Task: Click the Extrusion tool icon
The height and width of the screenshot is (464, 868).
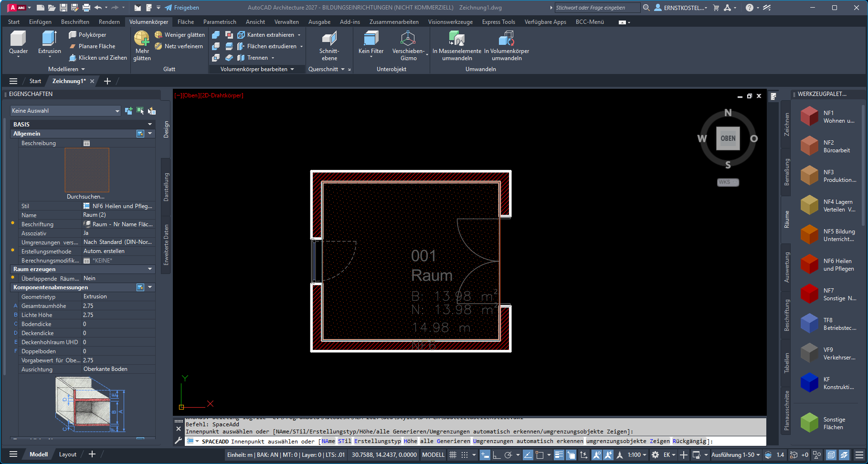Action: coord(49,39)
